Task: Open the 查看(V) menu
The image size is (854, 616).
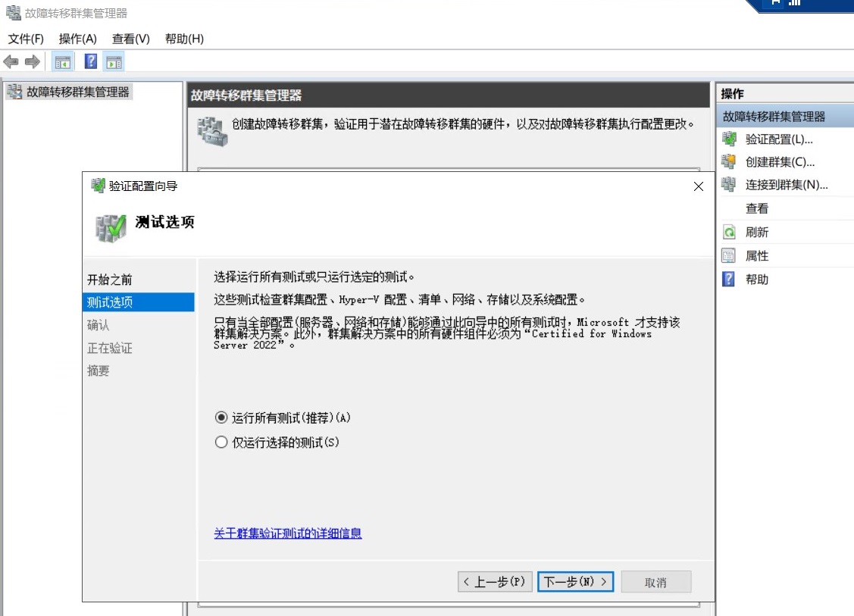Action: pyautogui.click(x=130, y=39)
